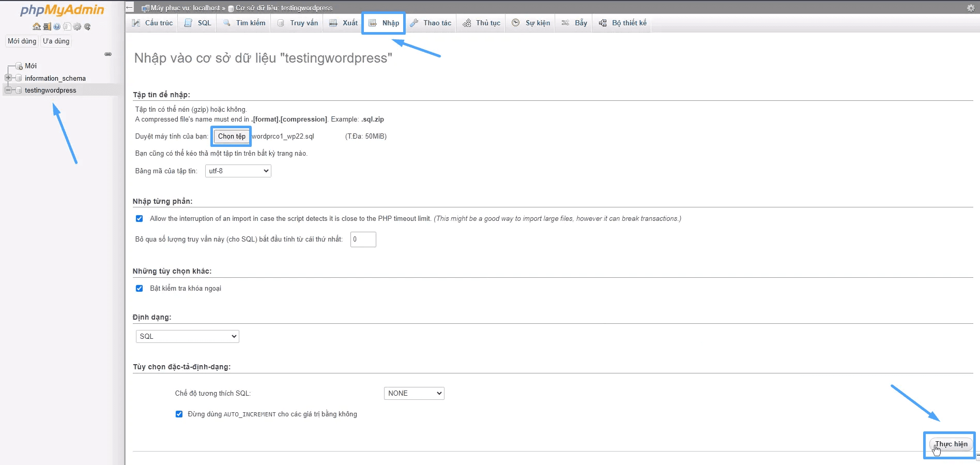The image size is (980, 465).
Task: Click the Ưa dùng favorites button
Action: pos(56,41)
